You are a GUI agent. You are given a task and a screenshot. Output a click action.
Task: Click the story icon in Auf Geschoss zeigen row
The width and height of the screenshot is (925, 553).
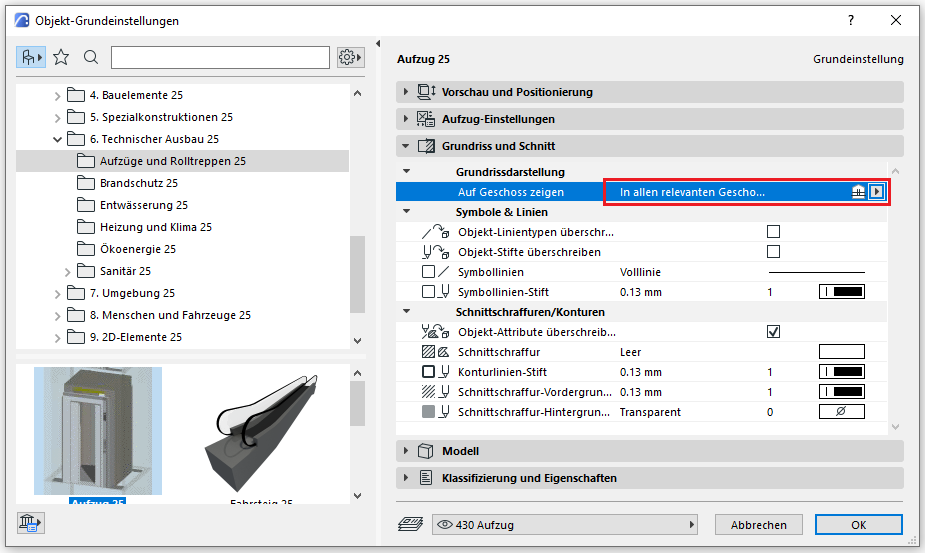pos(858,192)
